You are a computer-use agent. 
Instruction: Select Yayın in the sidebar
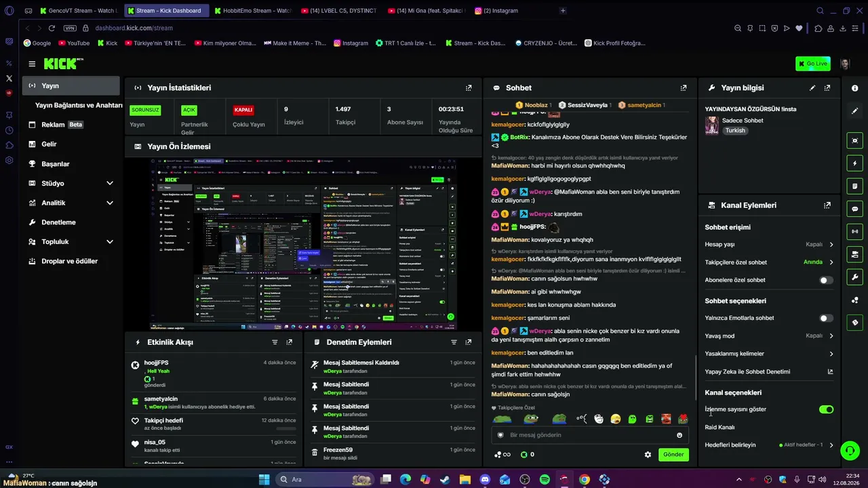tap(71, 86)
